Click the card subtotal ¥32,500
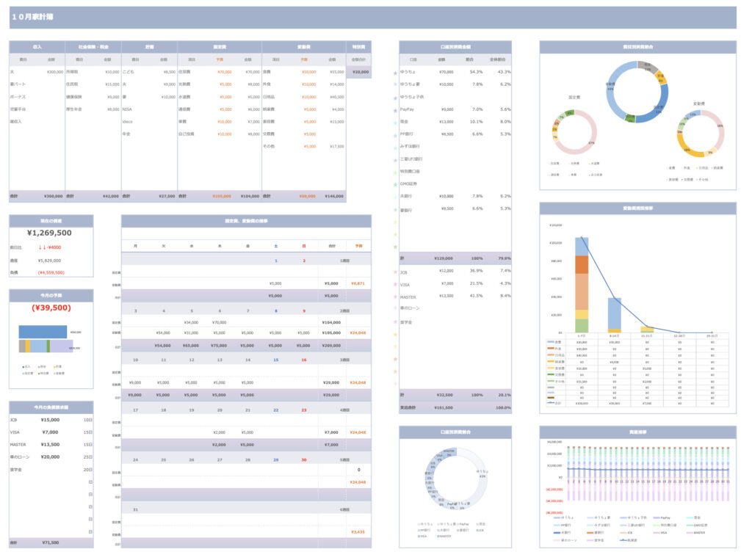752x560 pixels. pyautogui.click(x=445, y=395)
